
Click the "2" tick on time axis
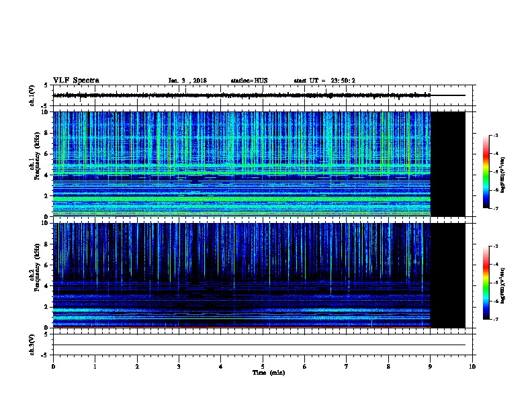[x=137, y=367]
